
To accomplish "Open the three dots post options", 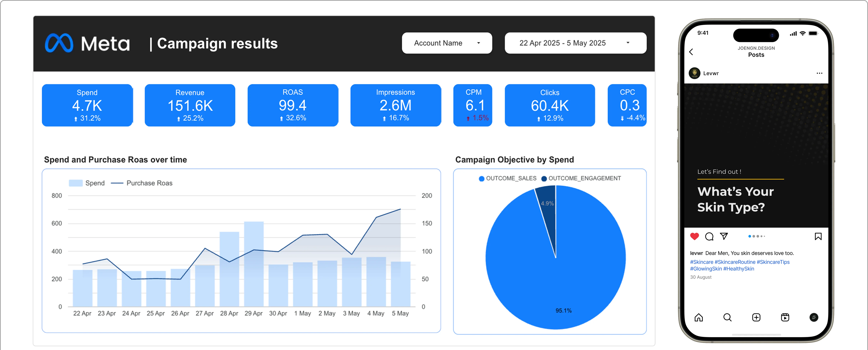I will [x=819, y=73].
